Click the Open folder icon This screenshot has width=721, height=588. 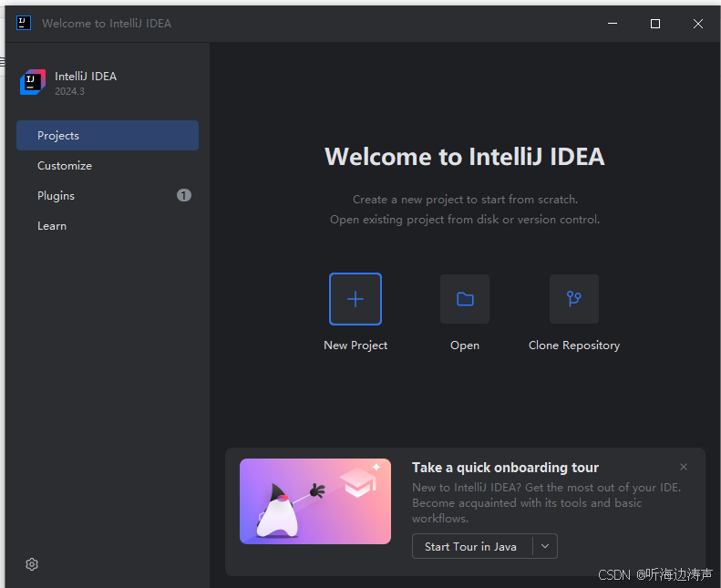click(465, 299)
